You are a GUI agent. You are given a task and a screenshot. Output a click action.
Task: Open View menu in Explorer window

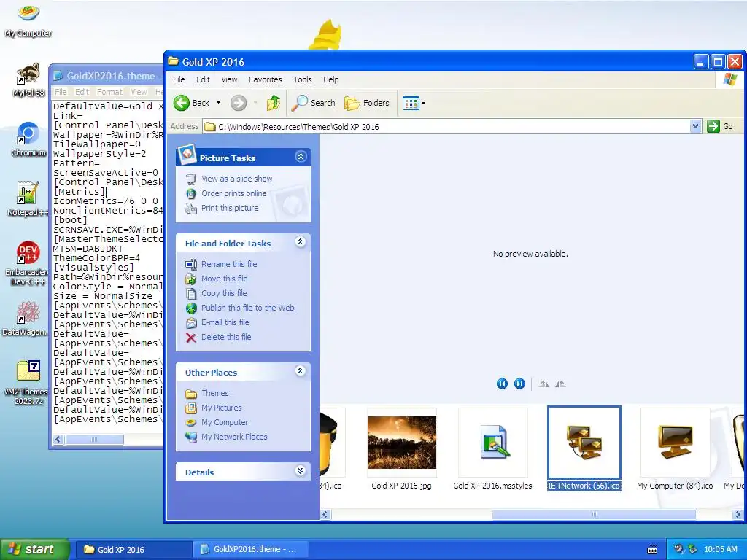pos(229,79)
